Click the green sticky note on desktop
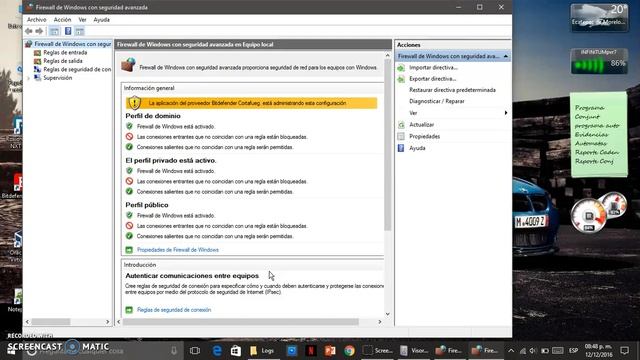The height and width of the screenshot is (360, 640). pos(599,134)
